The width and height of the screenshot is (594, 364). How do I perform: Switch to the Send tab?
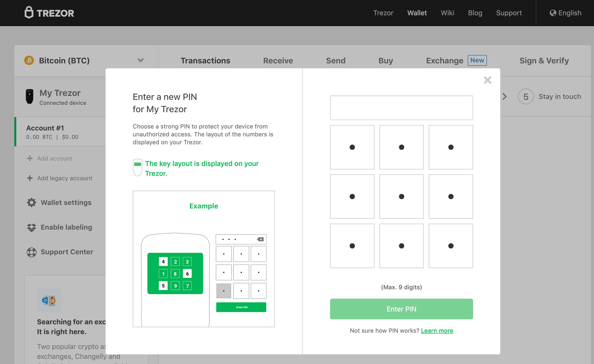(x=335, y=61)
